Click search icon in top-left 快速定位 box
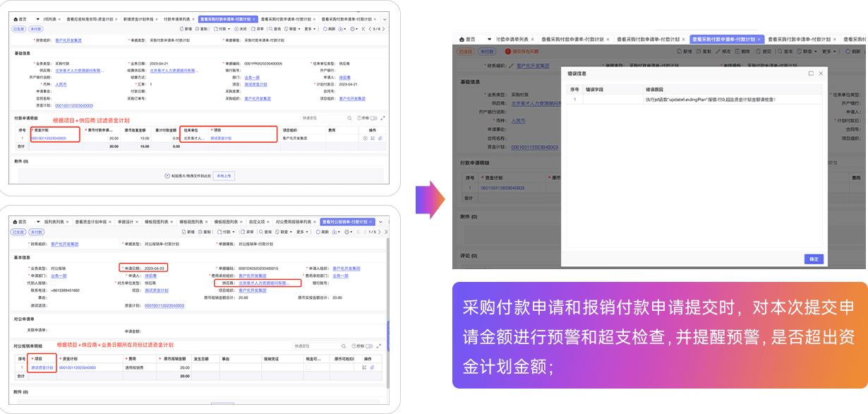 coord(349,118)
